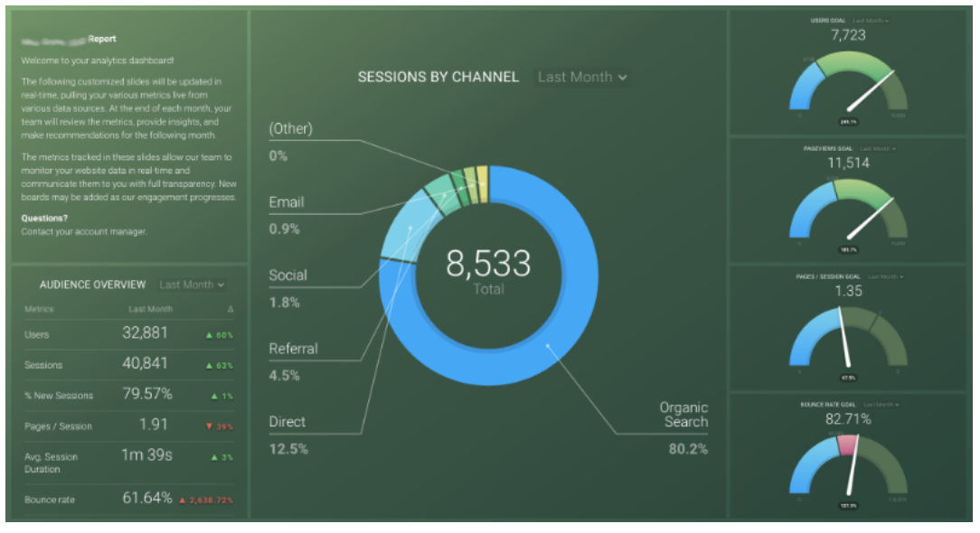Click the delta symbol column header
Viewport: 980px width, 533px height.
click(230, 309)
